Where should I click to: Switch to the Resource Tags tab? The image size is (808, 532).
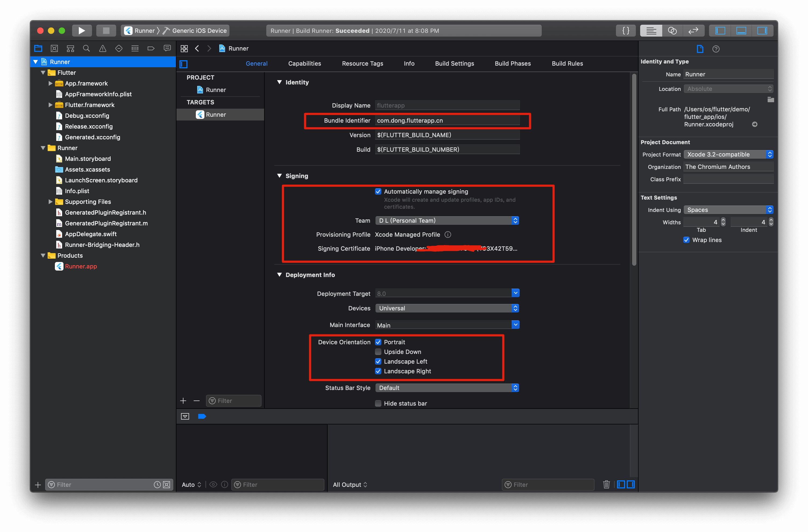coord(362,63)
